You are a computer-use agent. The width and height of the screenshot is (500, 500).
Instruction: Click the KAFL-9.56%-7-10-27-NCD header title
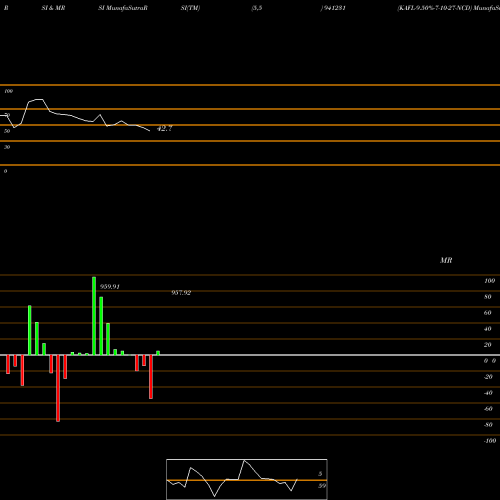435,8
